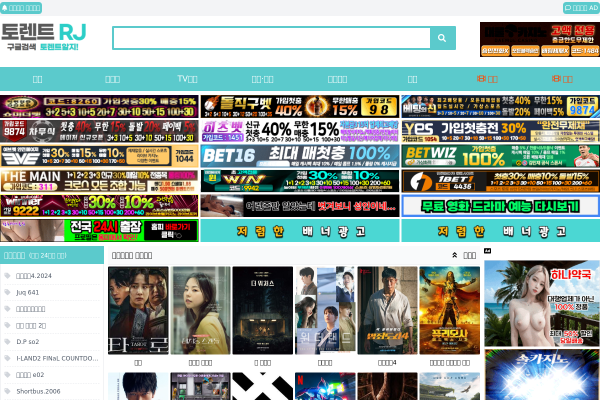Open the keyword ending in 4.2024
This screenshot has height=400, width=600.
click(34, 276)
